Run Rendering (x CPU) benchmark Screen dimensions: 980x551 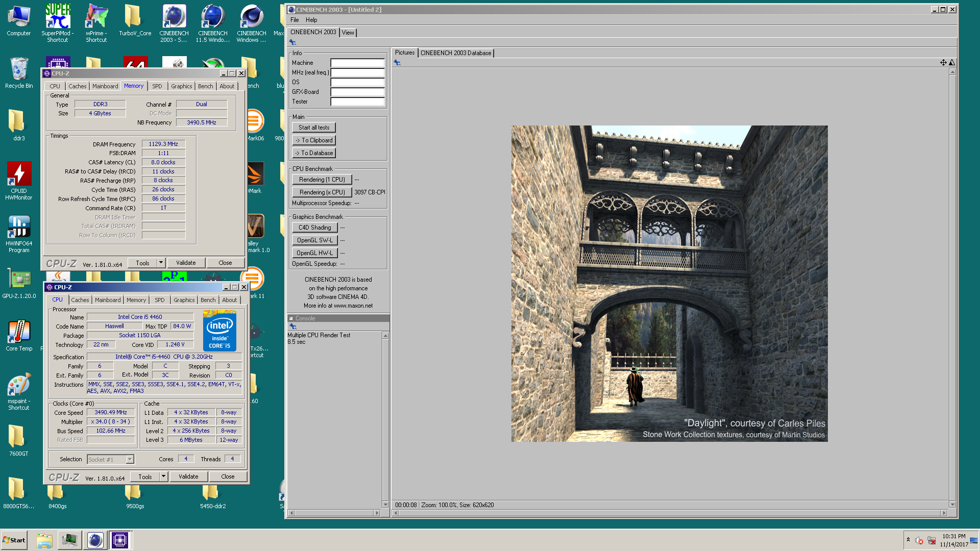tap(322, 192)
